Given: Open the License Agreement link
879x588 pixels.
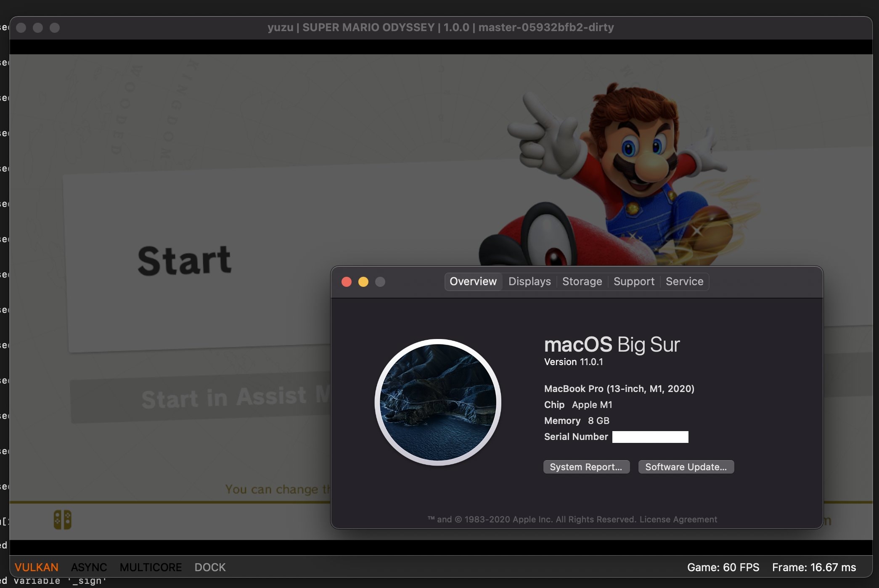Looking at the screenshot, I should (678, 519).
